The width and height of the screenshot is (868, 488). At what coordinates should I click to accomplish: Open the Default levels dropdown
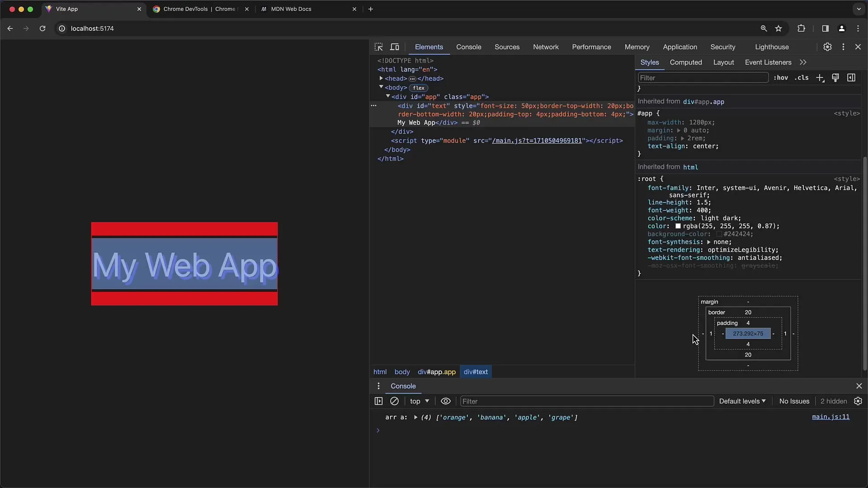[x=742, y=401]
